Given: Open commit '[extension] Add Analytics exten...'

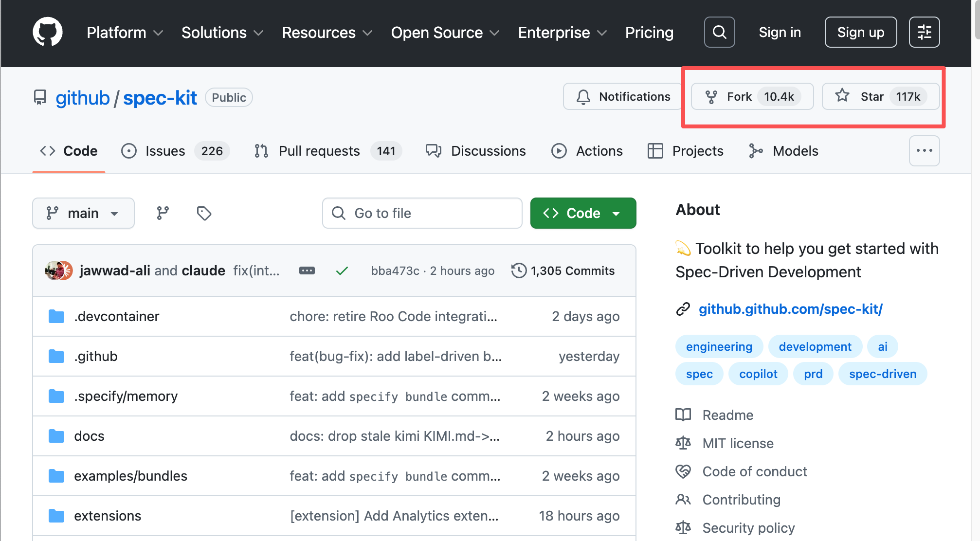Looking at the screenshot, I should [394, 516].
